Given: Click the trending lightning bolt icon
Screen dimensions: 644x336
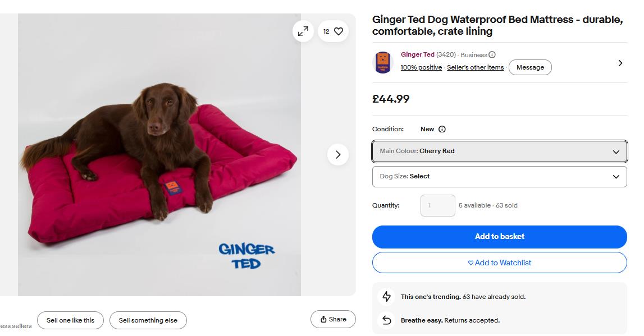Looking at the screenshot, I should point(386,296).
